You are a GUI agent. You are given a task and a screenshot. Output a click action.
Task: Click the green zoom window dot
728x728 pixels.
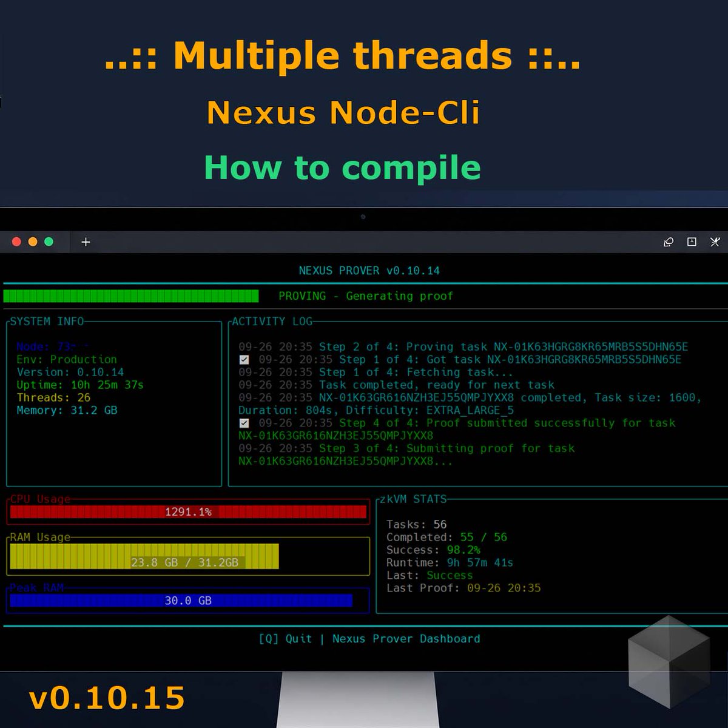pos(49,242)
